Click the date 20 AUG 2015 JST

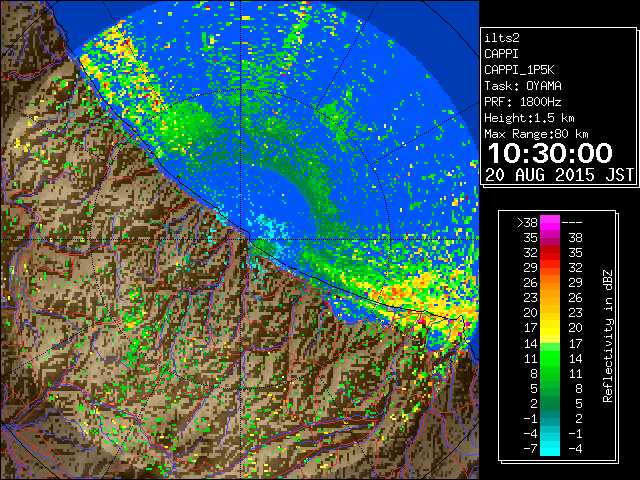click(559, 175)
